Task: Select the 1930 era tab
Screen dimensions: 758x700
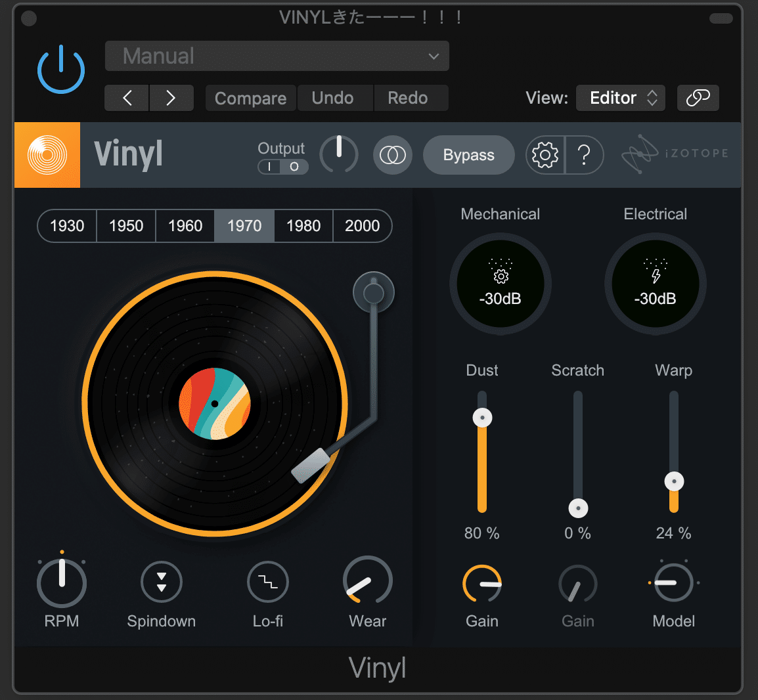Action: coord(67,226)
